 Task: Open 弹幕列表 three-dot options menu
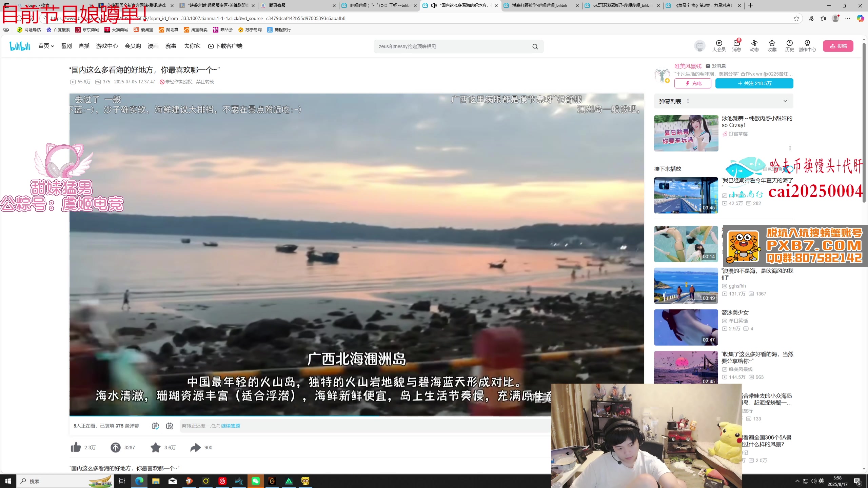[688, 101]
